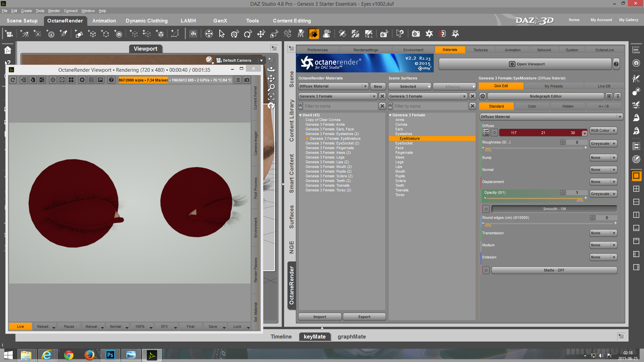The height and width of the screenshot is (362, 644).
Task: Click Photoshop icon in the taskbar
Action: (110, 355)
